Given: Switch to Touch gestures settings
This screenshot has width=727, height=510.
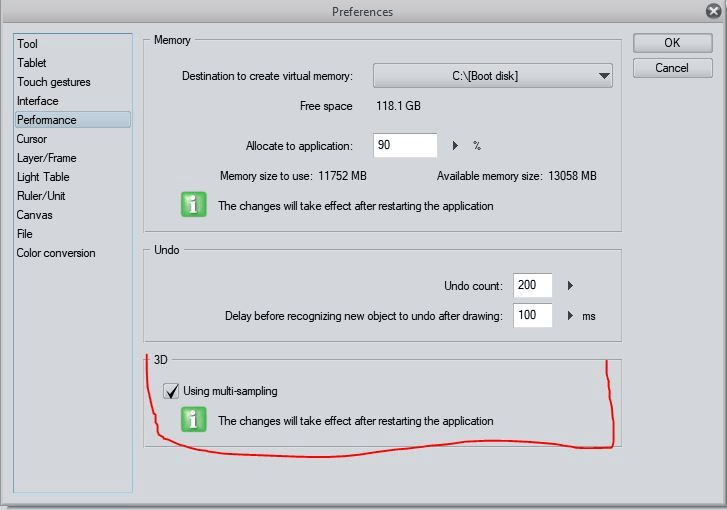Looking at the screenshot, I should point(53,82).
